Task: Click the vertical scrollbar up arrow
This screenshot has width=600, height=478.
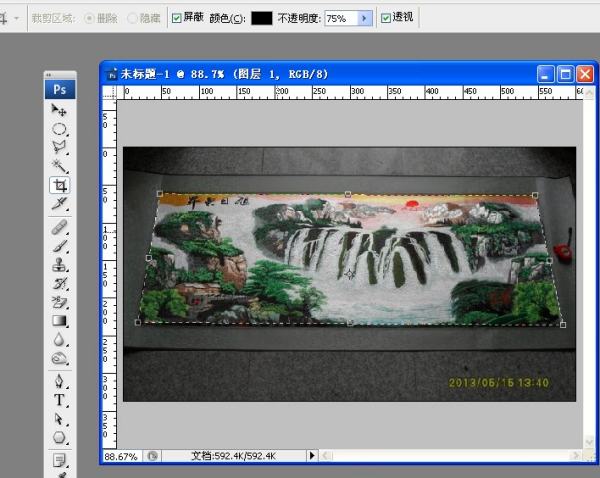Action: 589,93
